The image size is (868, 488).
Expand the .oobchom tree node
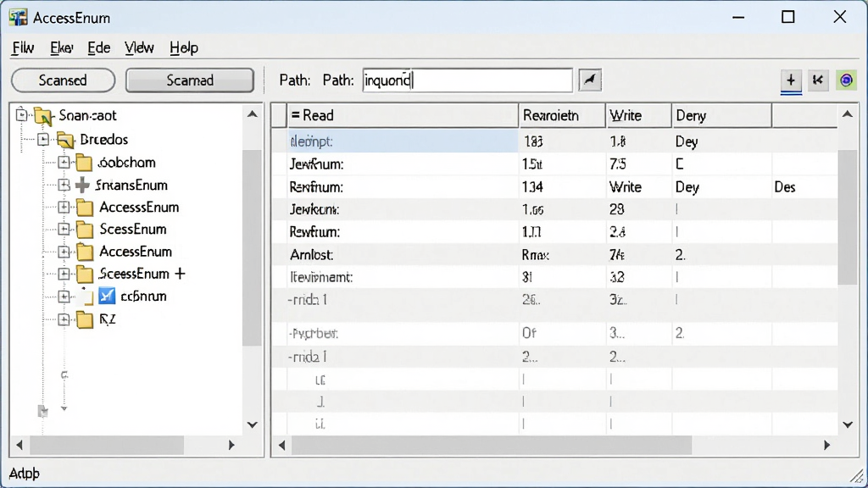tap(64, 162)
